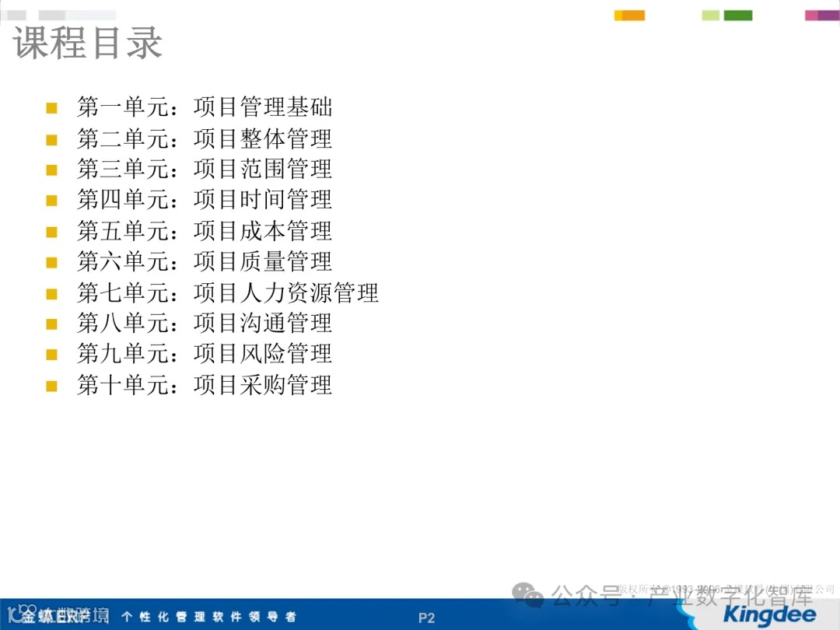840x630 pixels.
Task: Select the line 第六单元：项目质量管理
Action: click(205, 261)
